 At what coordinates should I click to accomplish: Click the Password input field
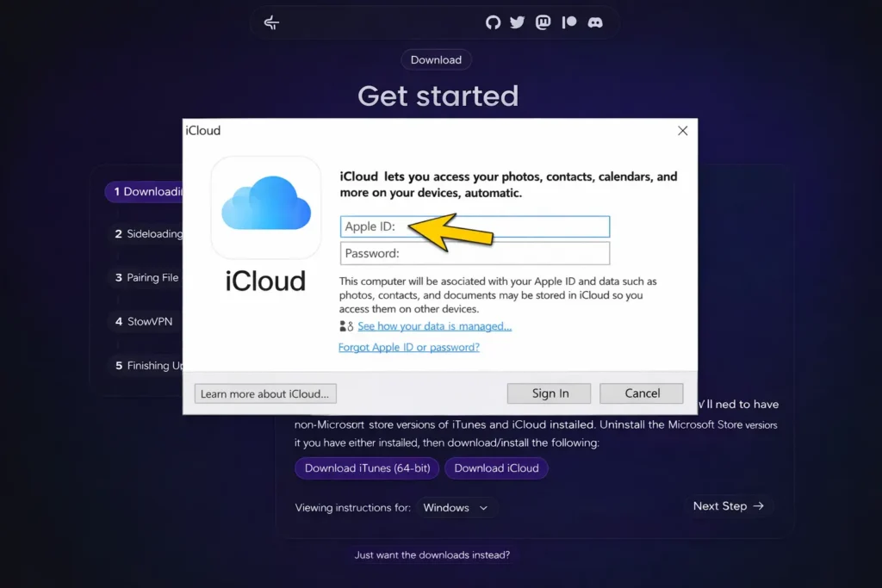click(x=475, y=254)
